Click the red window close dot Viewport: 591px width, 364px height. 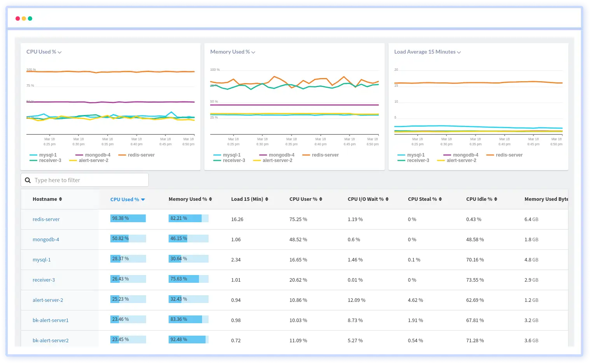(x=18, y=18)
